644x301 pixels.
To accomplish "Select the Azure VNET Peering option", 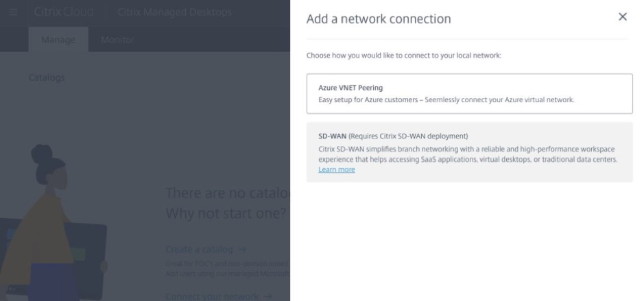I will click(x=469, y=94).
